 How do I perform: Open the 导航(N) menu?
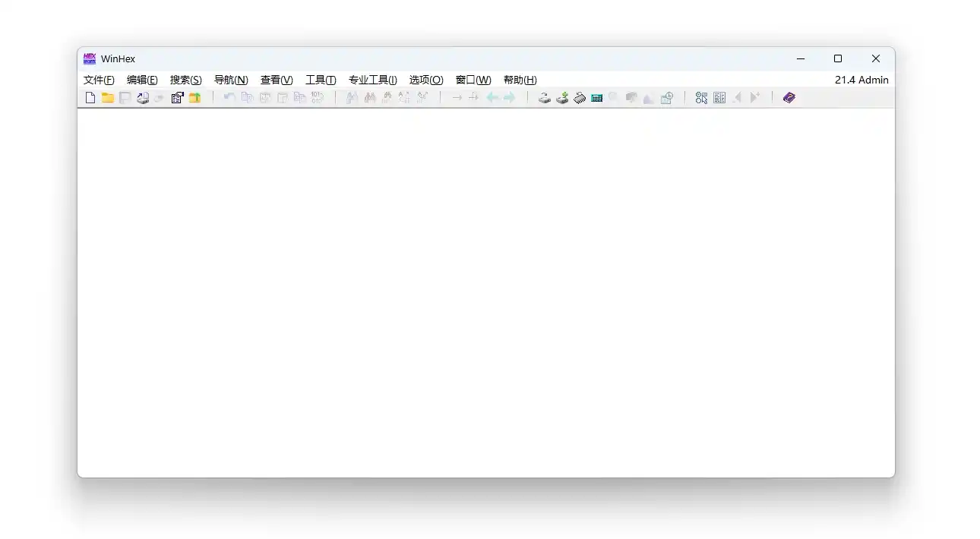tap(231, 80)
